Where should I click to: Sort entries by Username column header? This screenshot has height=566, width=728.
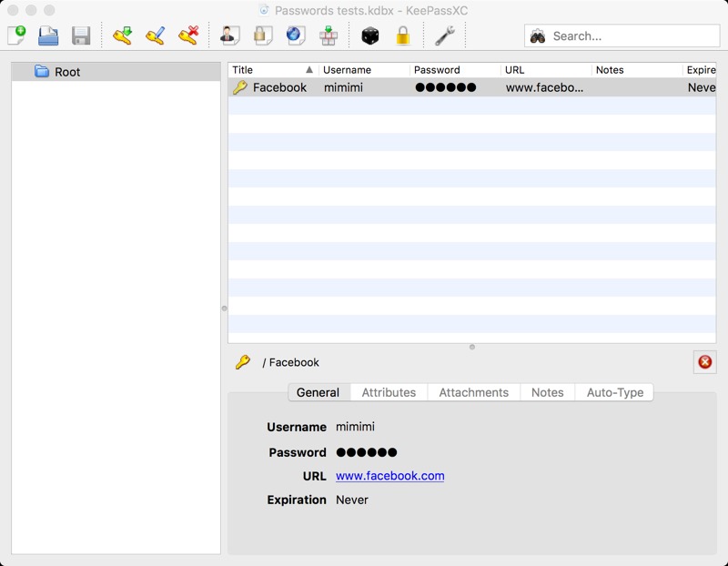pos(364,70)
